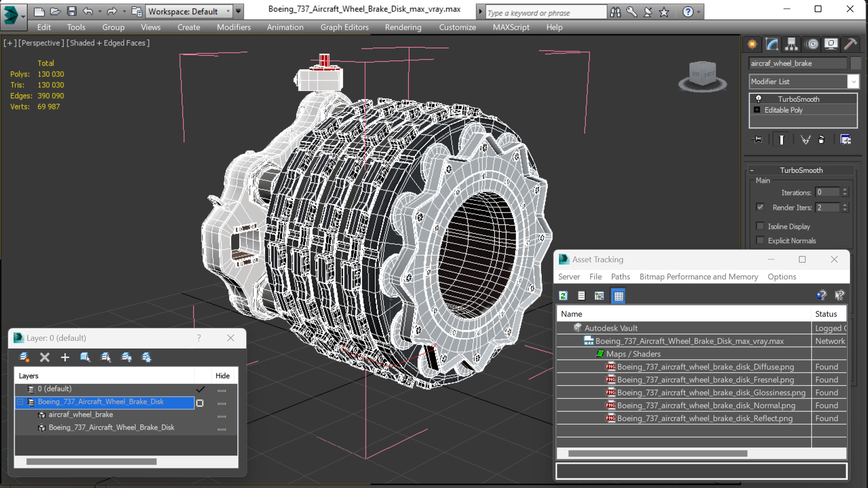This screenshot has height=488, width=868.
Task: Select the Boeing_737_Aircraft_Wheel_Brake_Disk layer
Action: click(x=101, y=401)
